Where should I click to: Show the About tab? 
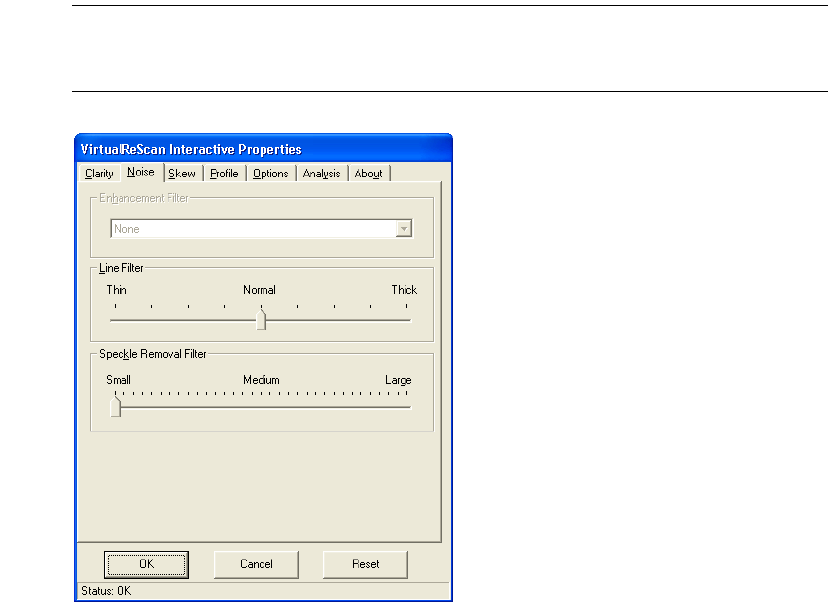[x=369, y=173]
